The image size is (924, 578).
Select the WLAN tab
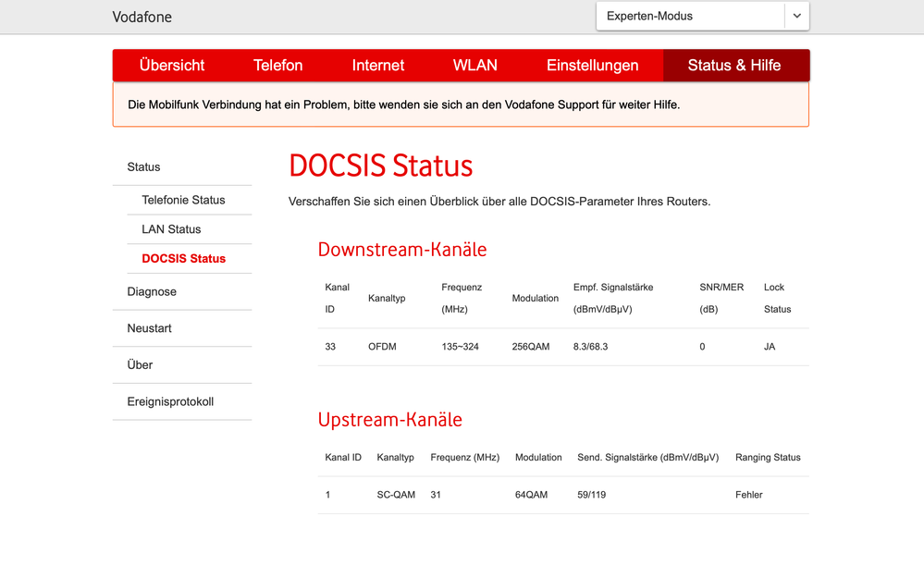pyautogui.click(x=475, y=66)
